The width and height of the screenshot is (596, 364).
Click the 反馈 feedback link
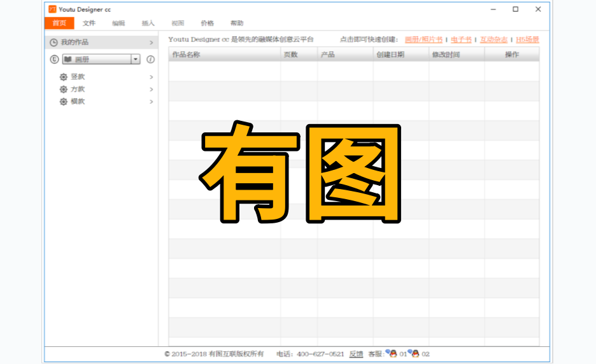356,354
